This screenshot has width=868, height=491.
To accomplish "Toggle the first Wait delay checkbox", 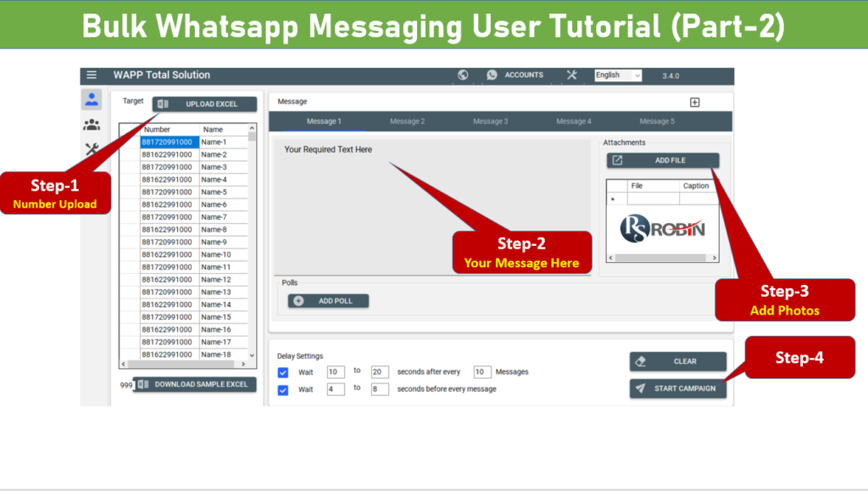I will pos(283,372).
